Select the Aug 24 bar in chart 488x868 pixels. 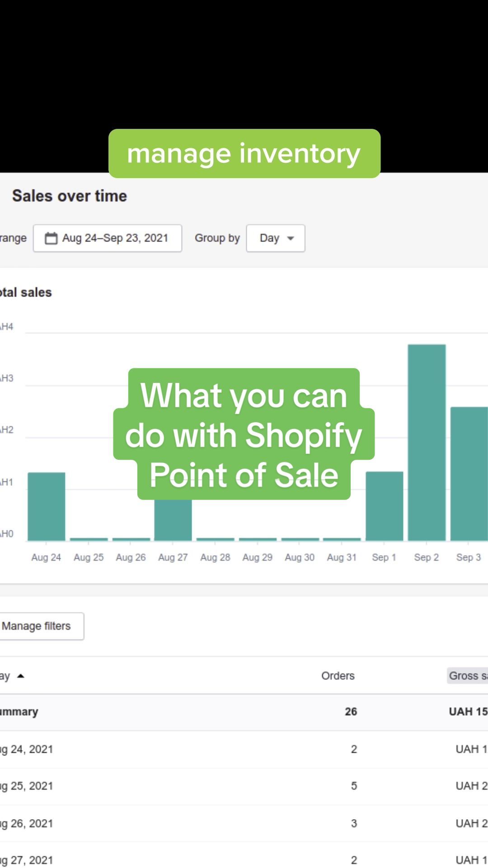47,506
